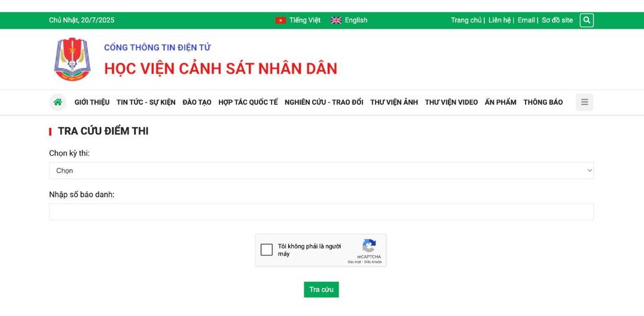The width and height of the screenshot is (644, 316).
Task: Click the 'Nhập số báo danh:' label
Action: (82, 195)
